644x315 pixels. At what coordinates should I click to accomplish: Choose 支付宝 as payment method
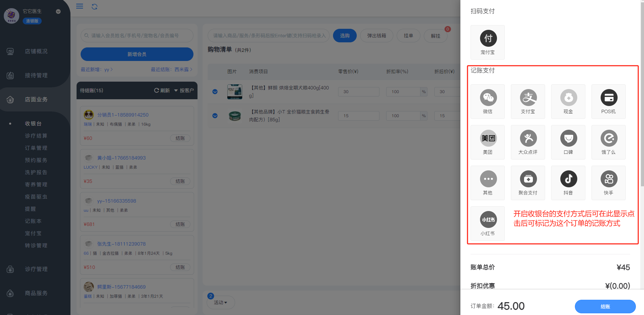pos(528,102)
